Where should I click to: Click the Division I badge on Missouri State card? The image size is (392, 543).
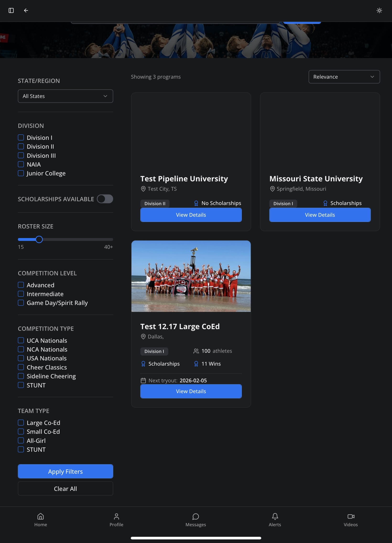(283, 203)
